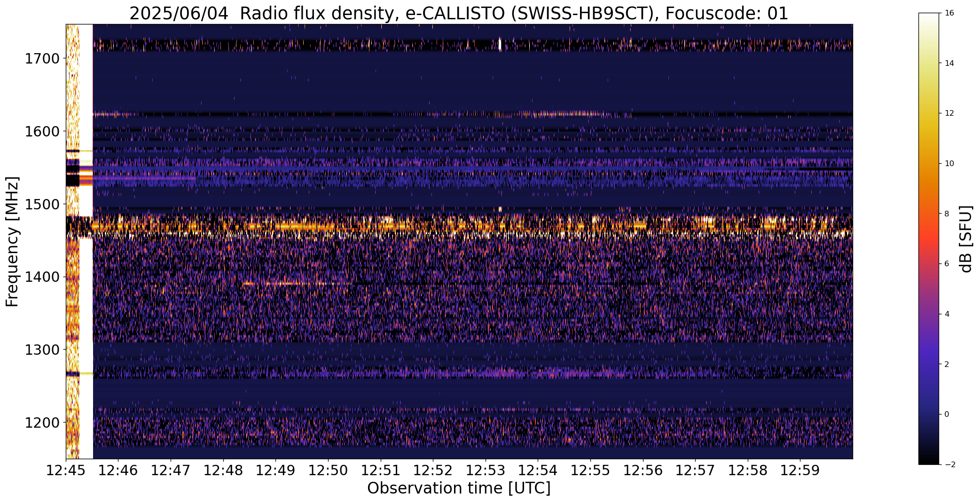
Task: Click the plot title text for 2025/06/04
Action: 459,14
